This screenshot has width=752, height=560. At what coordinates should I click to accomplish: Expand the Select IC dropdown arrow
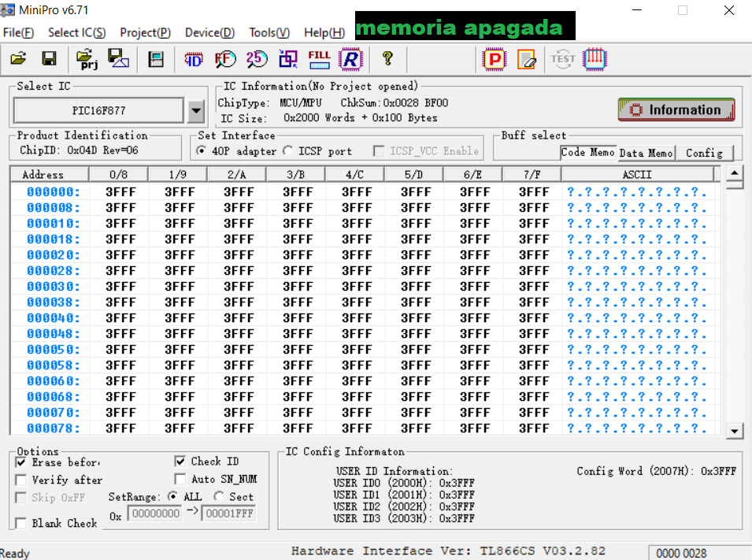pos(196,111)
